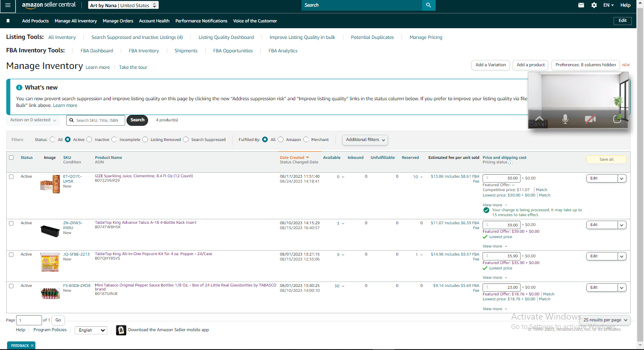Open the Mini Tabasco product thumbnail
The height and width of the screenshot is (350, 644).
coord(50,293)
